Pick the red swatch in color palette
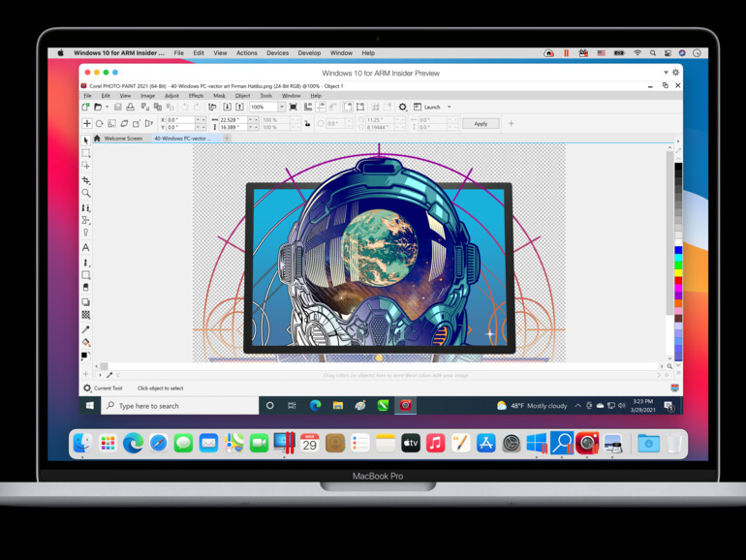The width and height of the screenshot is (746, 560). 678,280
